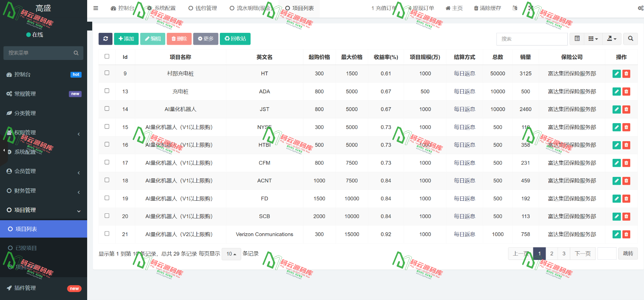Delete row 16 HTBI using trash icon
Image resolution: width=644 pixels, height=300 pixels.
pyautogui.click(x=626, y=145)
